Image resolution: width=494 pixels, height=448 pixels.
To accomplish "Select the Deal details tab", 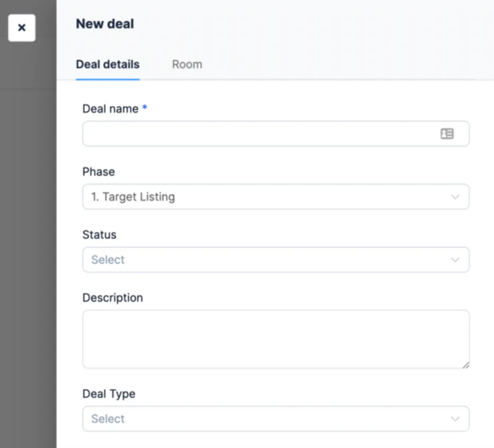I will tap(108, 64).
